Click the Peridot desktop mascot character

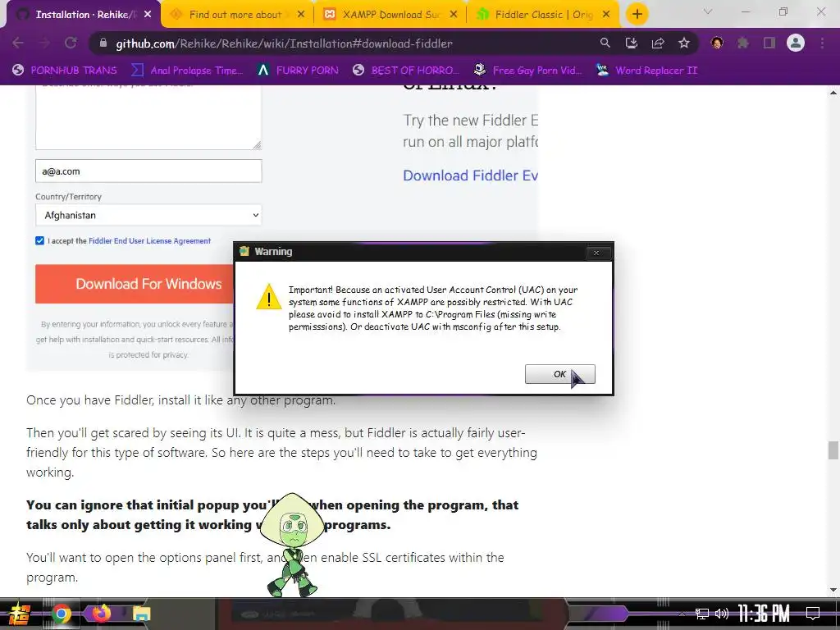(x=293, y=545)
